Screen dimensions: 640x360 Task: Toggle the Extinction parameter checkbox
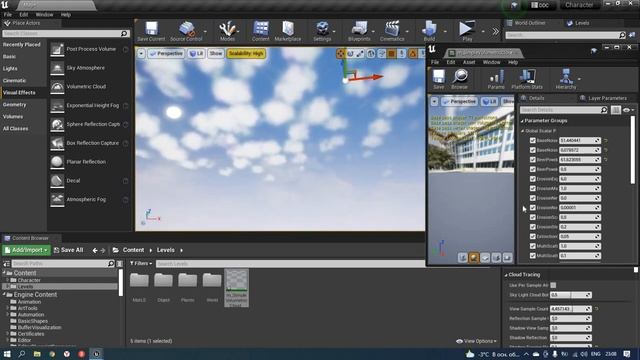533,236
